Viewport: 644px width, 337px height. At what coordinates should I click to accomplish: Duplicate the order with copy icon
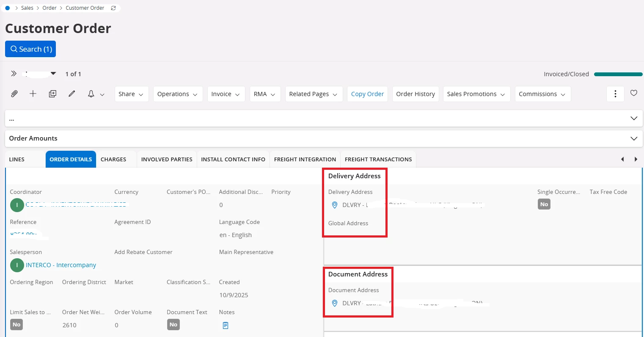[52, 94]
